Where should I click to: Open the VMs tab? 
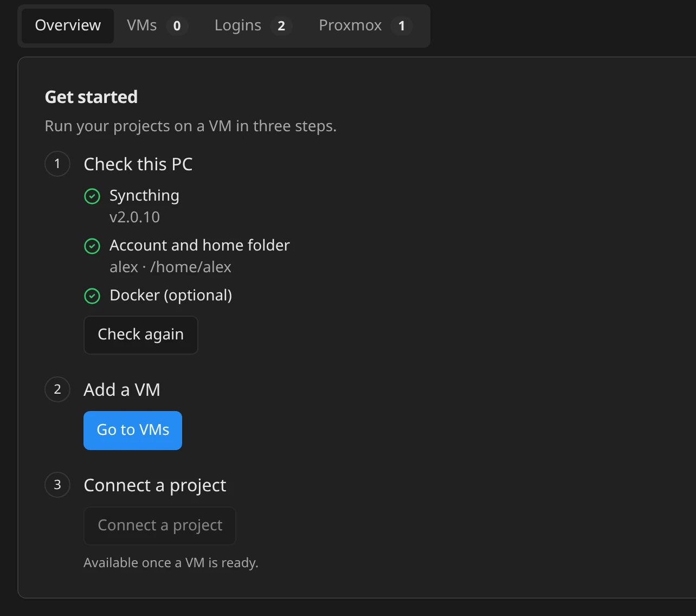click(157, 25)
